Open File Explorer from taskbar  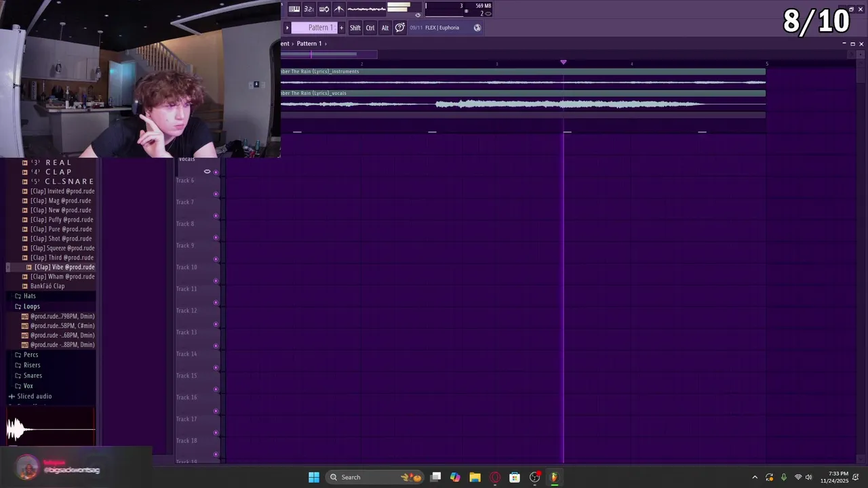coord(475,477)
